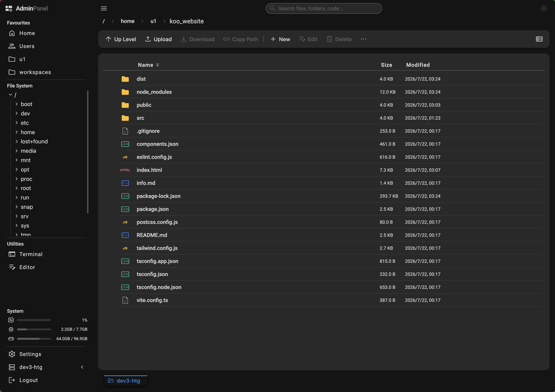Click the Up Level button
The height and width of the screenshot is (392, 555).
(x=121, y=39)
